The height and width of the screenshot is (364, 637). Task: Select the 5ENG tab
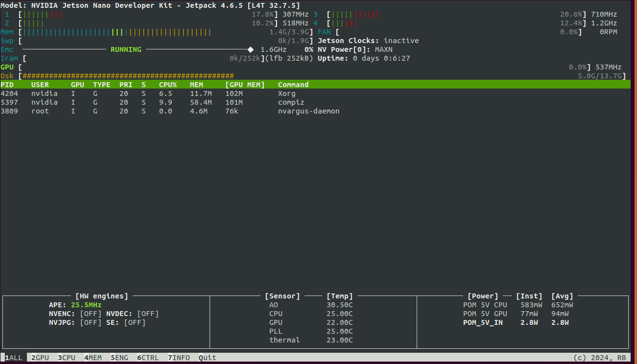[119, 358]
